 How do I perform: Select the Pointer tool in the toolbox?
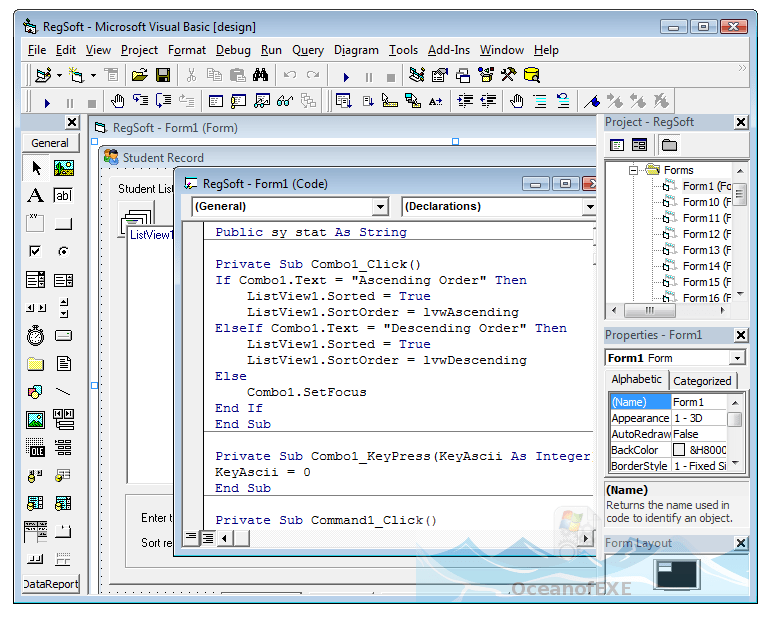point(35,168)
